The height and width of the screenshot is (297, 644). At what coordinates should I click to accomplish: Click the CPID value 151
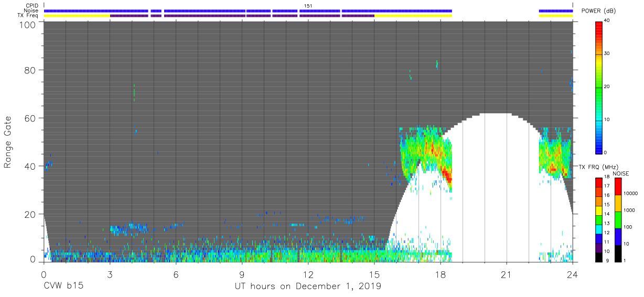308,6
